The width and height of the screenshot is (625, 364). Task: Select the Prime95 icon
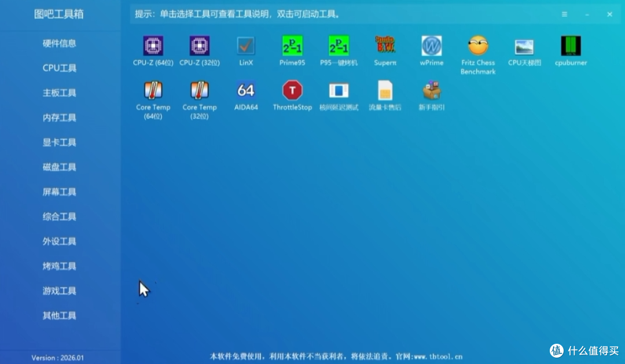[292, 46]
